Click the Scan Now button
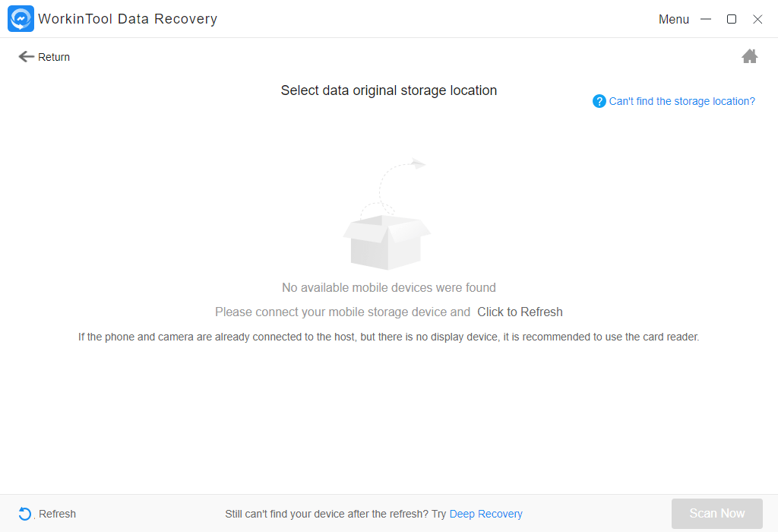 (x=716, y=514)
